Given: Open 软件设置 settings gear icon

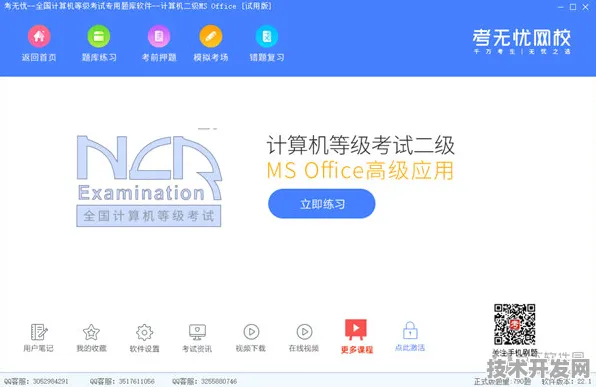Looking at the screenshot, I should pyautogui.click(x=144, y=332).
